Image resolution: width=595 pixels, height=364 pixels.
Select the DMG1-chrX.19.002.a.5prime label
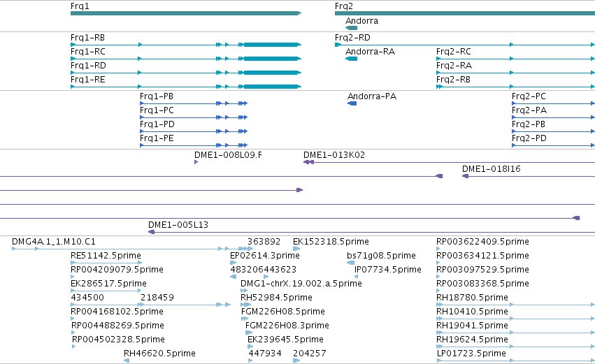[301, 284]
